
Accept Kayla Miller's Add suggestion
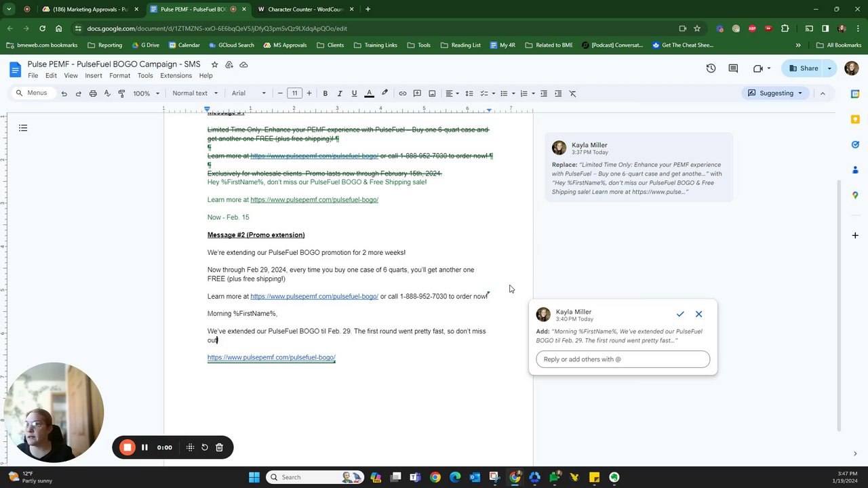point(680,314)
